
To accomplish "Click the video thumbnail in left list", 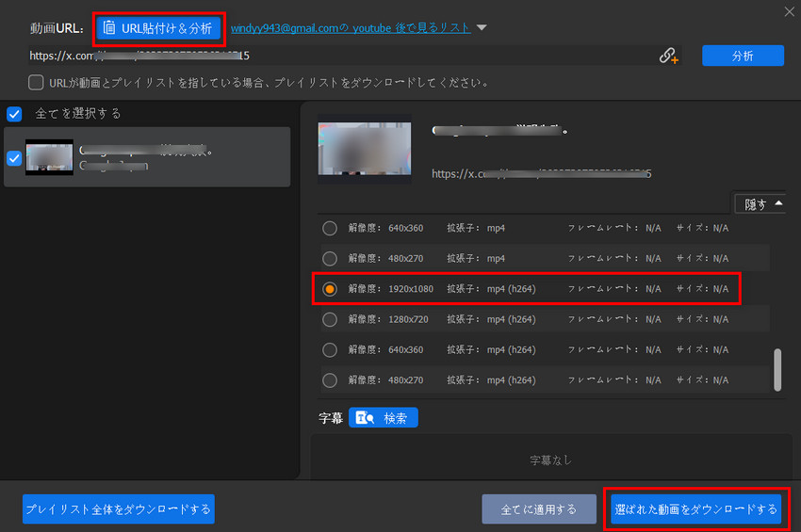I will (49, 157).
